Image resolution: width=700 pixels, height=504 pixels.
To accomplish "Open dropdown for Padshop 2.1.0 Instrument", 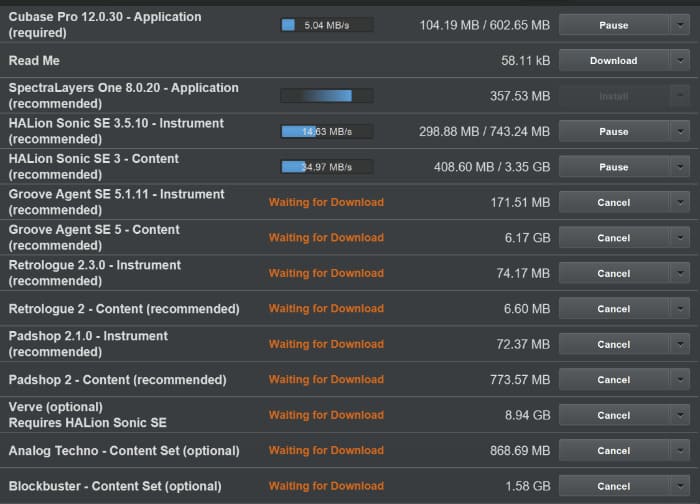I will click(x=680, y=344).
